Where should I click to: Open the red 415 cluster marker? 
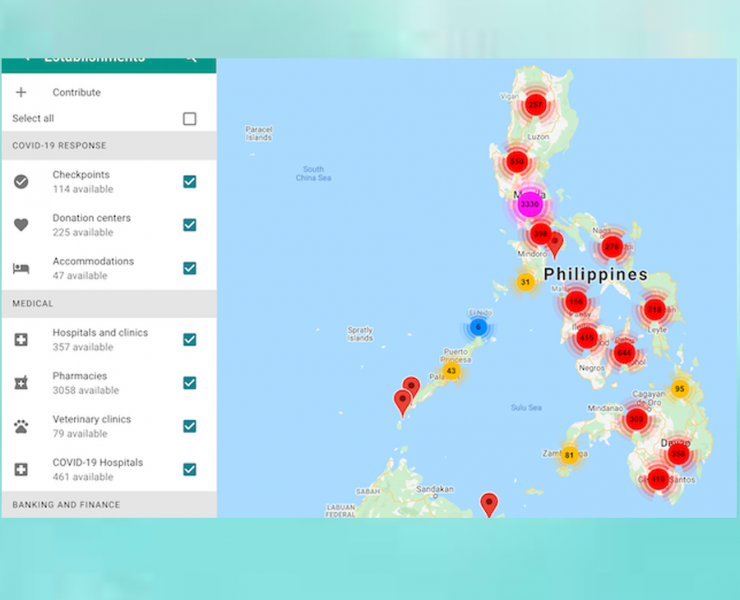click(587, 338)
